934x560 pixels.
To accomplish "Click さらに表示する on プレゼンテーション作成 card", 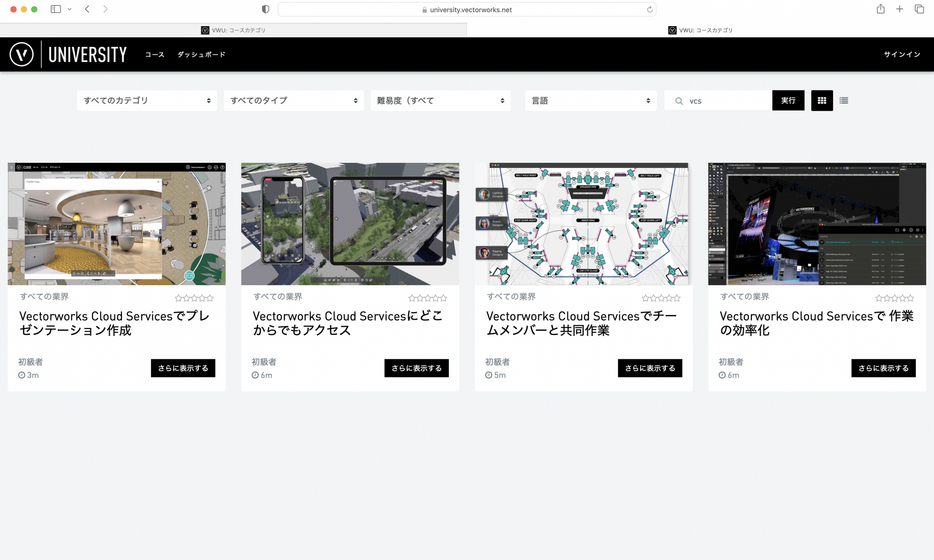I will click(x=183, y=368).
